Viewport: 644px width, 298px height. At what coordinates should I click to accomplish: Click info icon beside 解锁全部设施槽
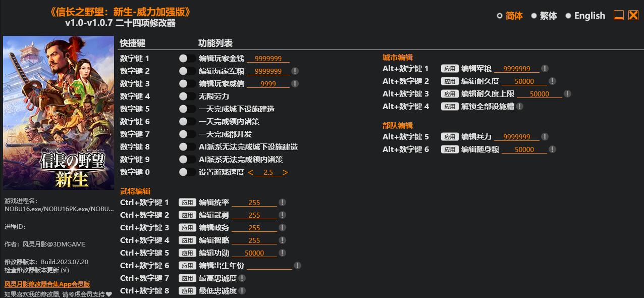tap(519, 107)
